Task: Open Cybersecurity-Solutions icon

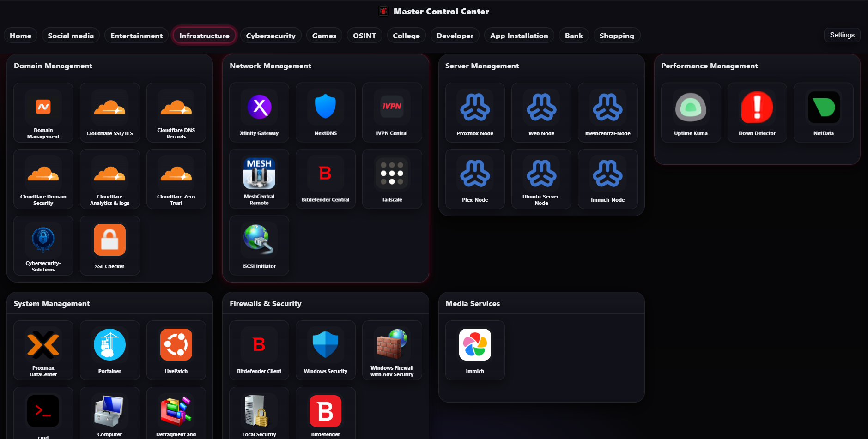Action: [43, 246]
